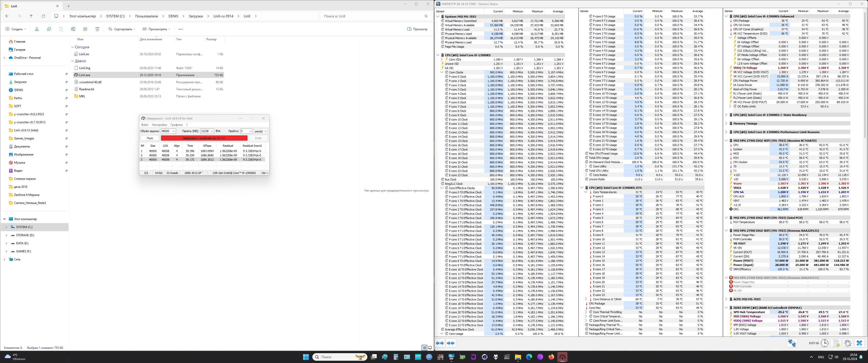Start logging with the sheet-plus icon
This screenshot has width=868, height=363.
coord(836,343)
